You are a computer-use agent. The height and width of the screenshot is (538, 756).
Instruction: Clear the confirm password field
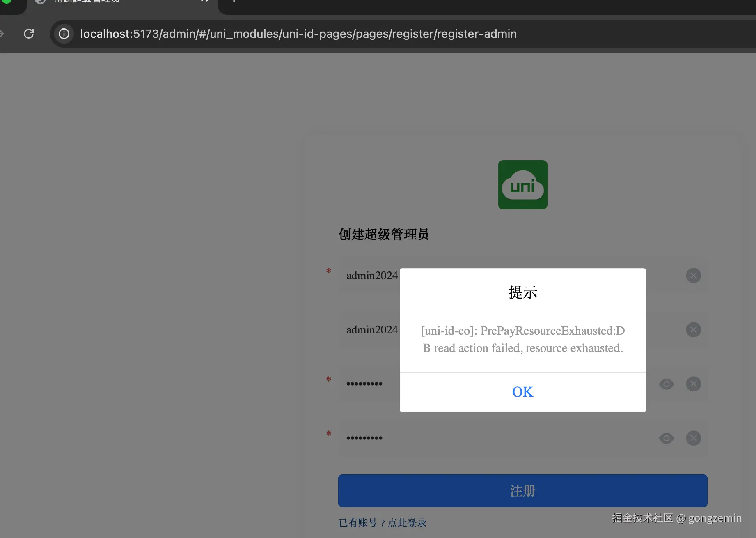693,438
